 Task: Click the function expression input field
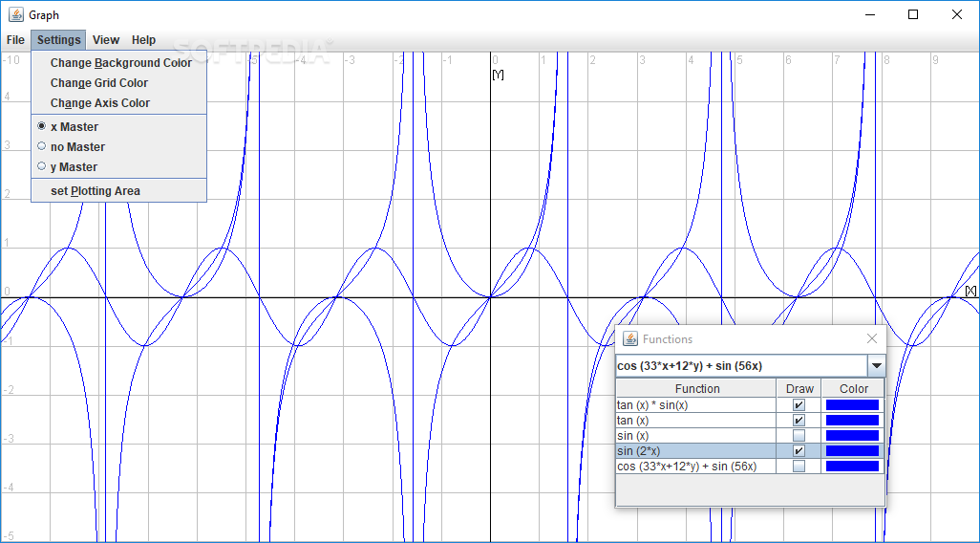pyautogui.click(x=741, y=366)
